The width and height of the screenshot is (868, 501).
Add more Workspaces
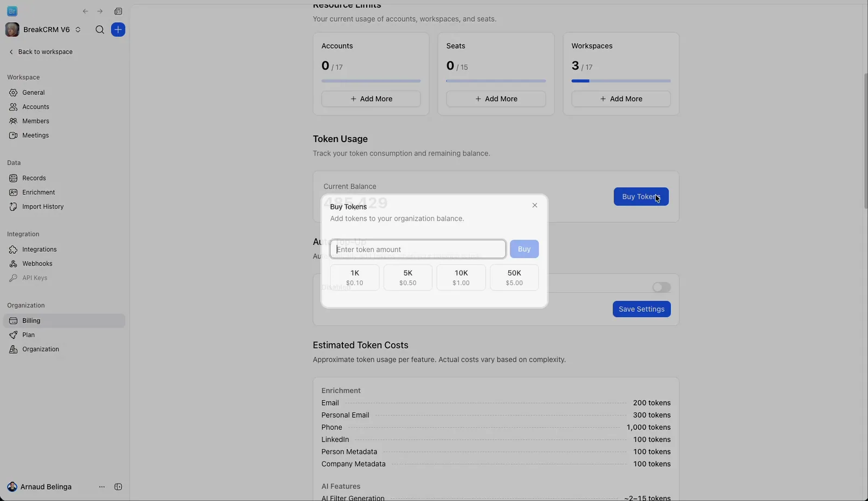621,99
